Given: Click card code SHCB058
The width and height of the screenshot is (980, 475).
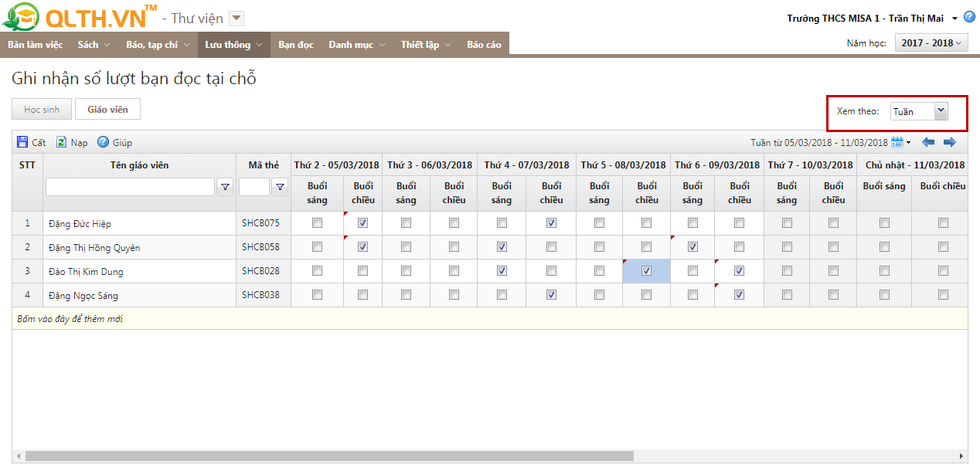Looking at the screenshot, I should point(260,247).
